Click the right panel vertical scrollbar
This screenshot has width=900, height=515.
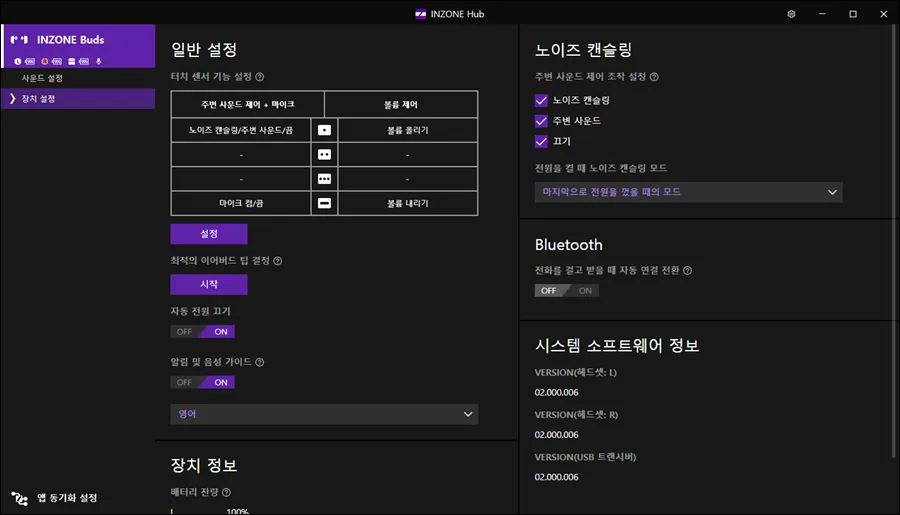(x=894, y=241)
